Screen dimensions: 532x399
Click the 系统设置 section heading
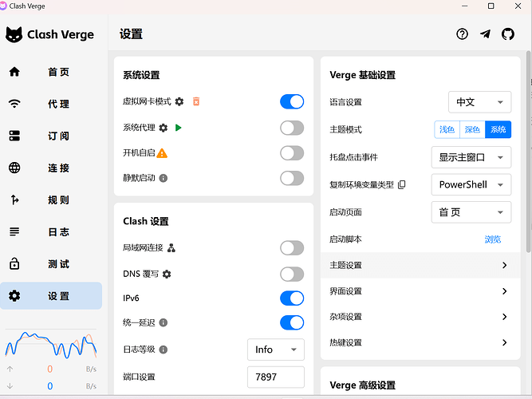tap(141, 75)
